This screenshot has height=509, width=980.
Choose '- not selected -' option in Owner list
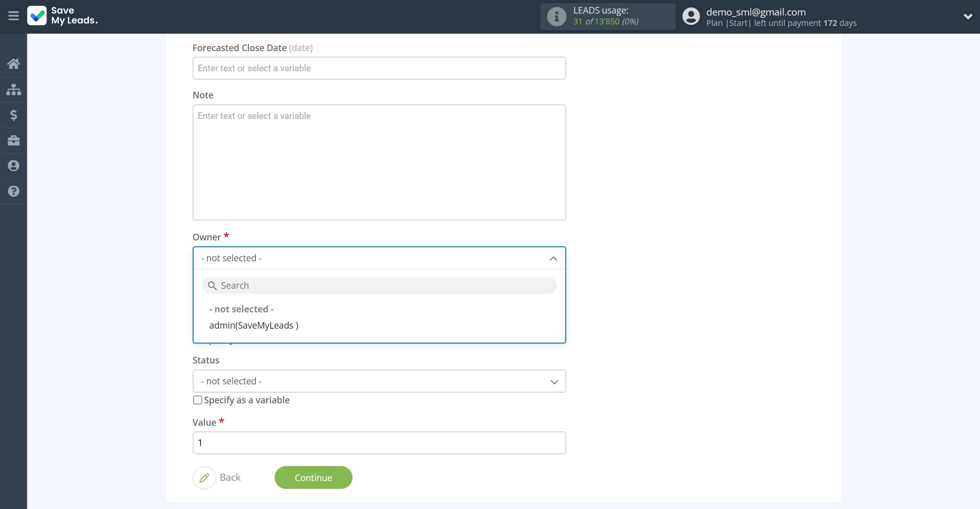coord(241,309)
